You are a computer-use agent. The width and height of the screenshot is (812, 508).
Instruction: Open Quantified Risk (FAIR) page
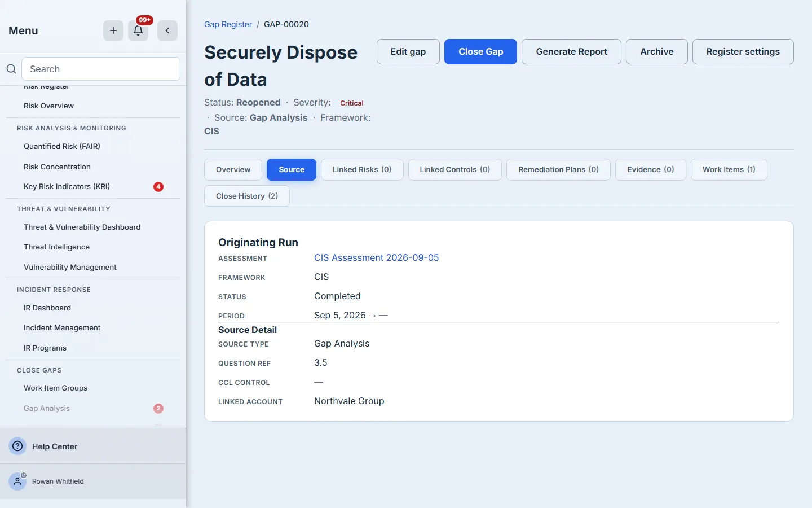(62, 146)
